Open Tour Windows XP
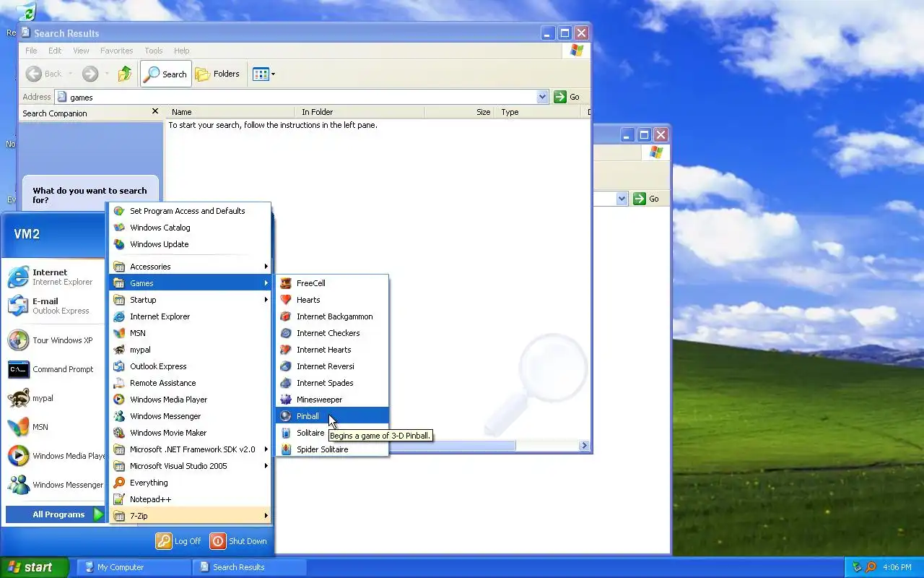 click(x=53, y=340)
